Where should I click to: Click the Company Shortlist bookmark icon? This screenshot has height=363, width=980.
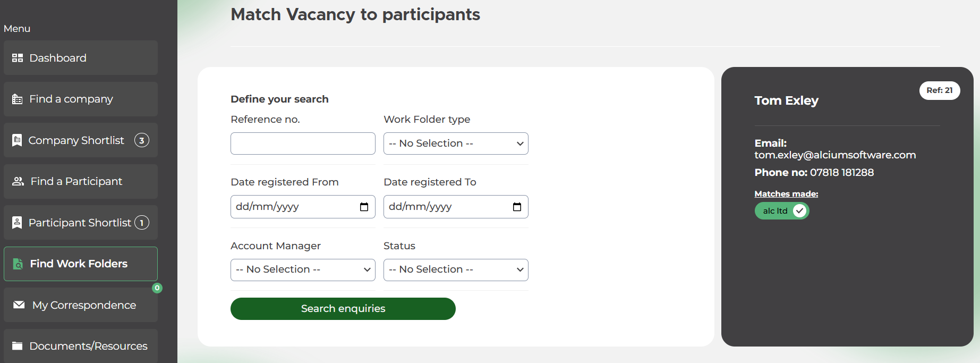click(x=17, y=140)
